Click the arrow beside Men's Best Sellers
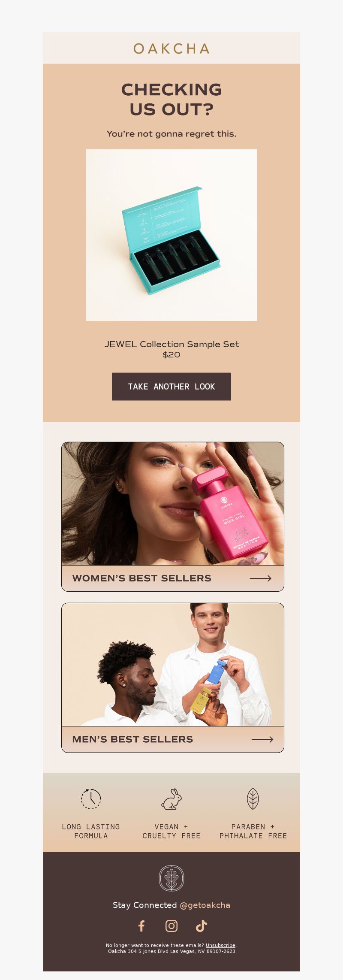This screenshot has height=980, width=343. 262,739
